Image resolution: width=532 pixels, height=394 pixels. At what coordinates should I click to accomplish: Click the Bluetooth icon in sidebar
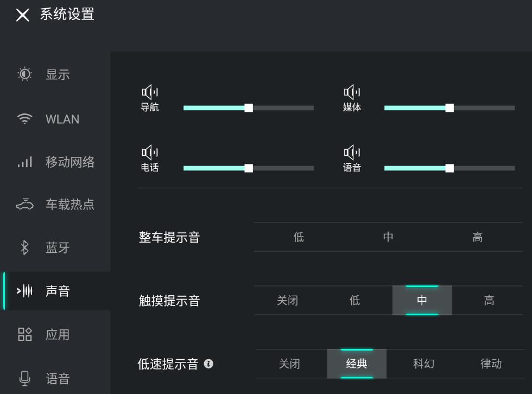[x=24, y=248]
